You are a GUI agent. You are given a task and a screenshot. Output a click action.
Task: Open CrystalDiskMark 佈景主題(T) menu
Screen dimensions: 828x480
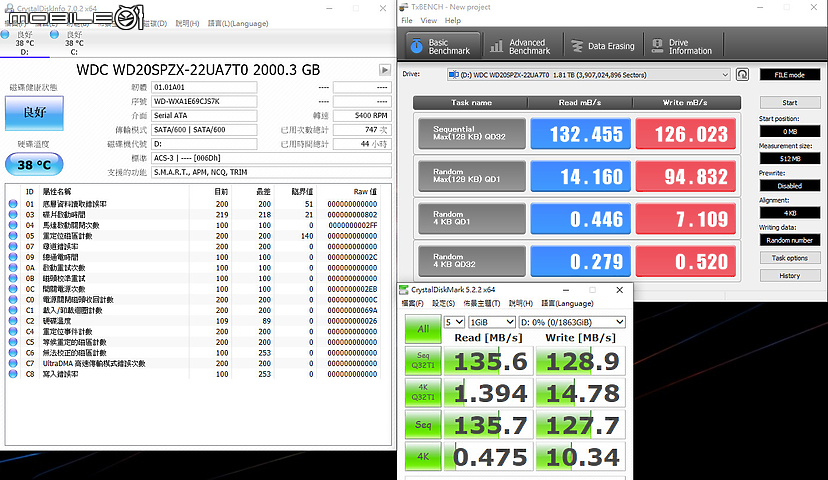(482, 304)
